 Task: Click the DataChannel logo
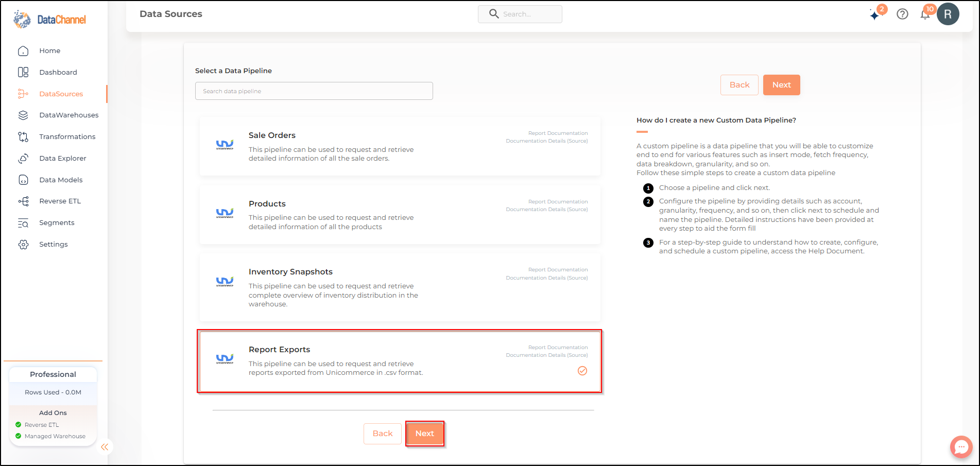(x=49, y=20)
